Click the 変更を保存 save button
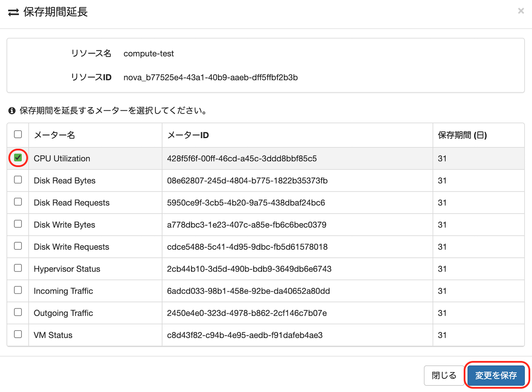Screen dimensions: 532x392 496,375
